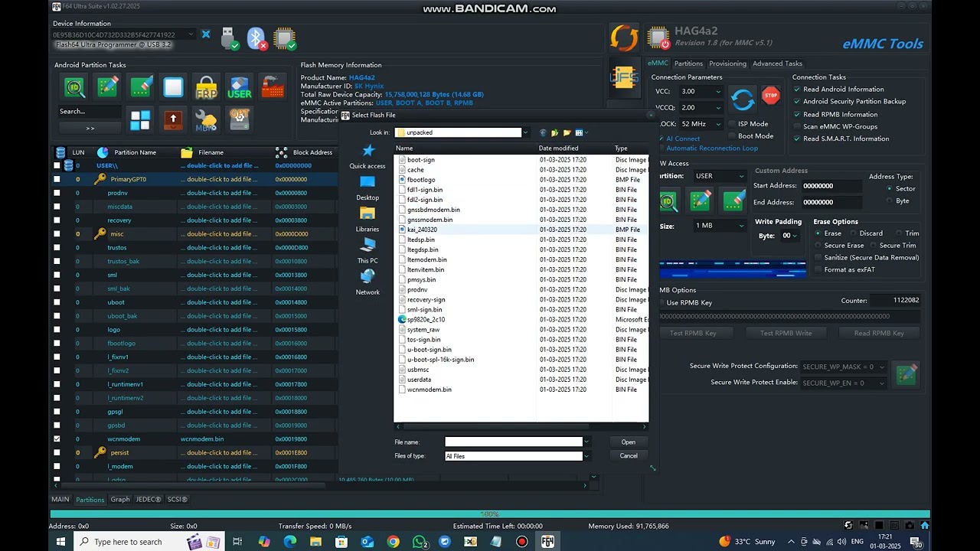
Task: Click the red upload-arrow box icon
Action: 173,120
